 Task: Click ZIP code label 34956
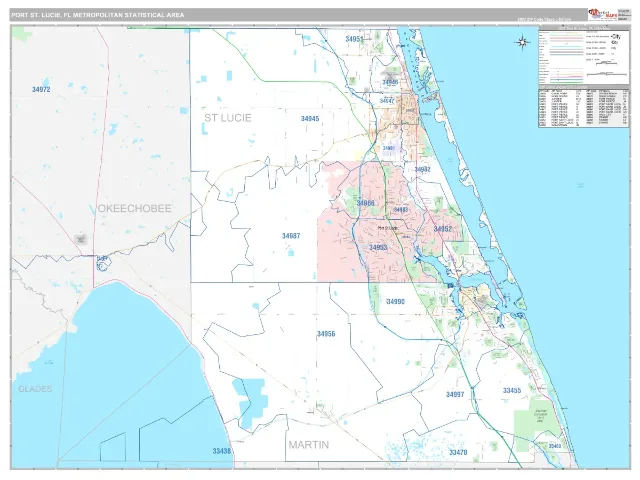pos(326,334)
